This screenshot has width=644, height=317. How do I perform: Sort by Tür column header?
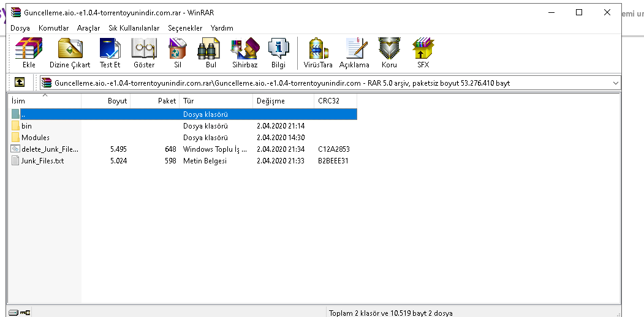(216, 101)
